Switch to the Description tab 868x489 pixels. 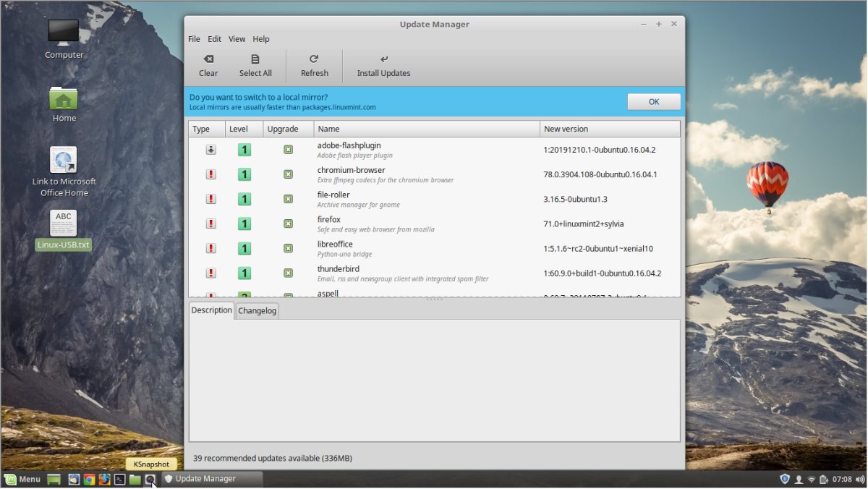pos(212,310)
